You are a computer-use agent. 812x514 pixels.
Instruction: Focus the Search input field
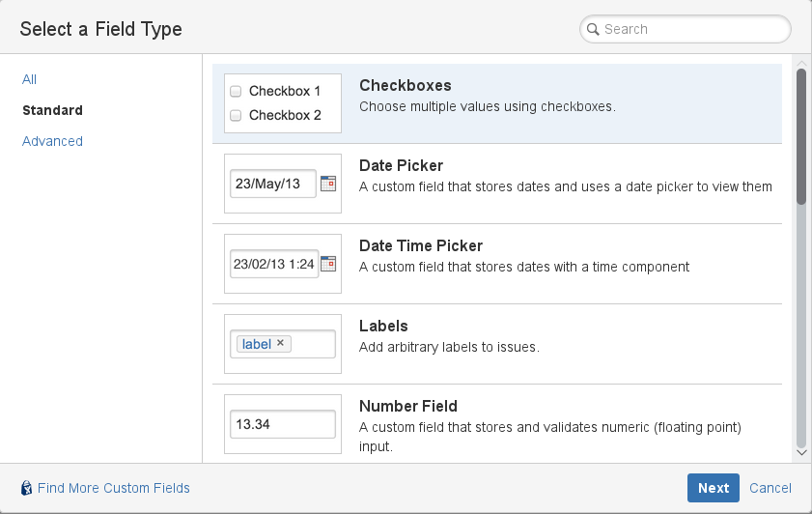690,29
